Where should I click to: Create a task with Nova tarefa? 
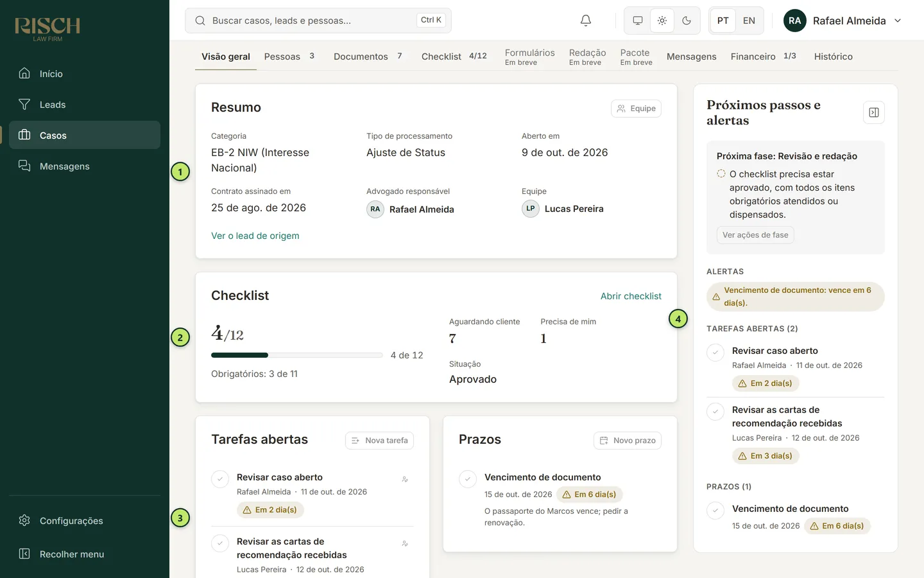click(x=379, y=441)
